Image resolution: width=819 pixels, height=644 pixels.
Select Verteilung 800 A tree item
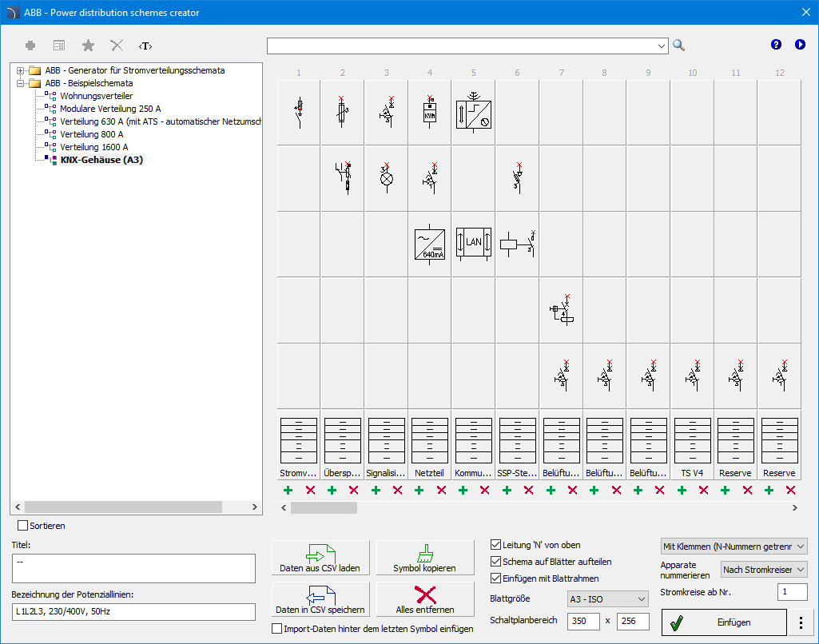(92, 134)
